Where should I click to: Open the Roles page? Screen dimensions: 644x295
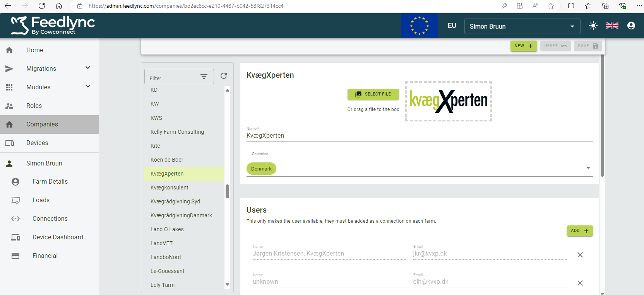pyautogui.click(x=49, y=106)
